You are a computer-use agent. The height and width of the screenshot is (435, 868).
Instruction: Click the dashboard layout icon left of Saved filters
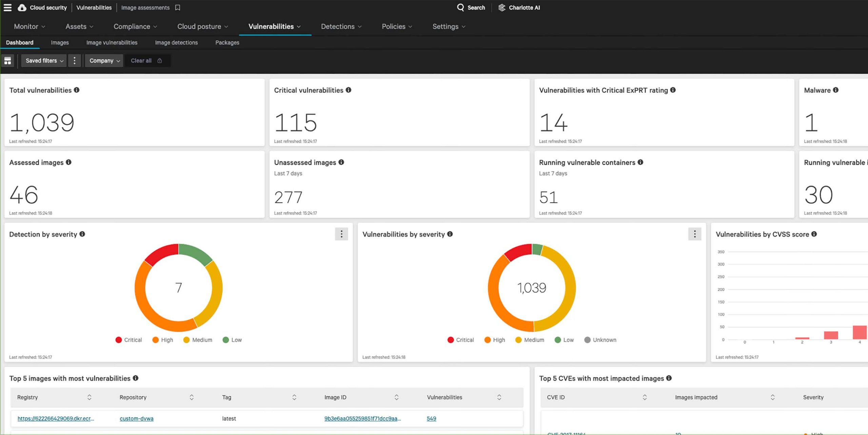point(8,60)
